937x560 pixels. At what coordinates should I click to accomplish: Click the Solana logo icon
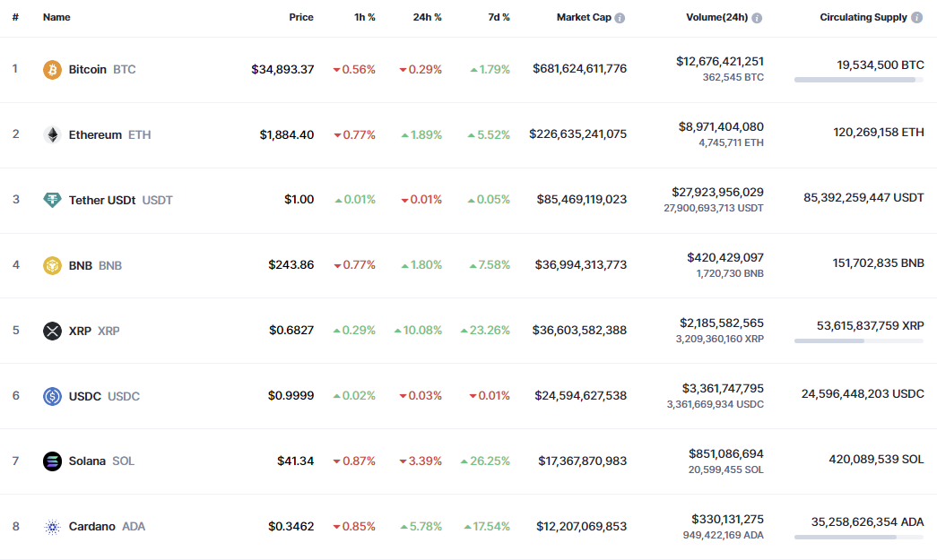click(x=52, y=461)
